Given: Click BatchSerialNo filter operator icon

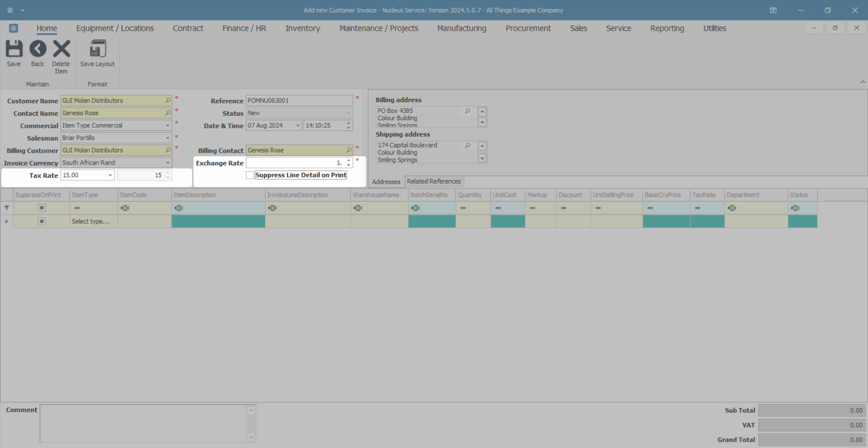Looking at the screenshot, I should 415,208.
